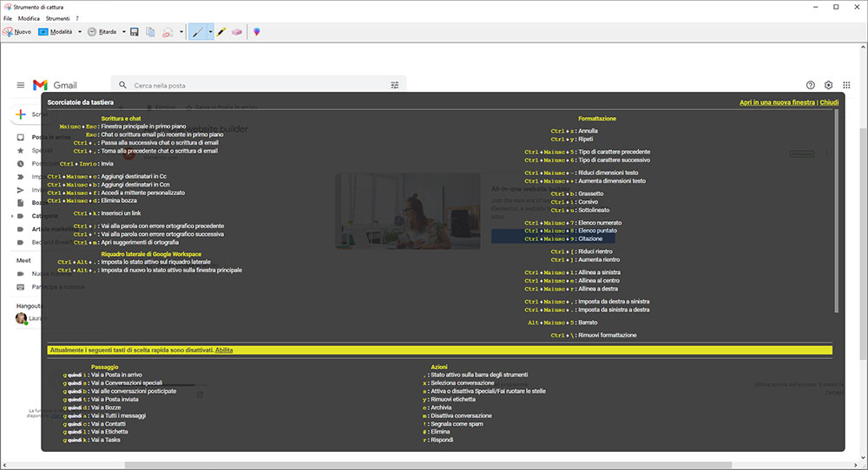868x470 pixels.
Task: Open the Pen tool options dropdown arrow
Action: pyautogui.click(x=210, y=32)
